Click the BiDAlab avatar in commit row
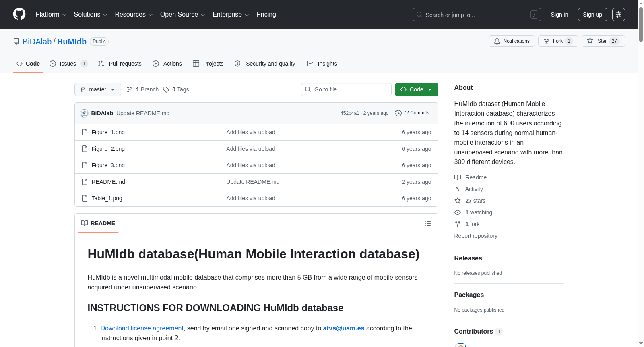This screenshot has width=644, height=347. point(84,113)
